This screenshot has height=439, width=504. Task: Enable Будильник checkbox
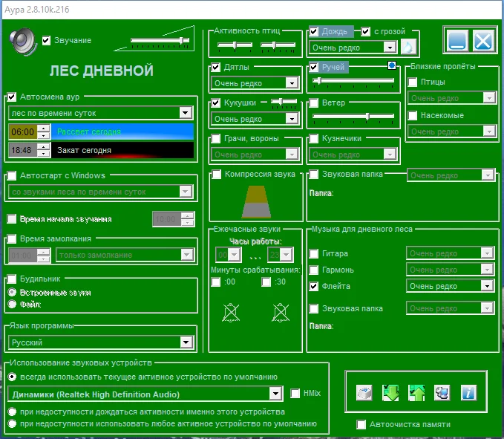(x=12, y=279)
